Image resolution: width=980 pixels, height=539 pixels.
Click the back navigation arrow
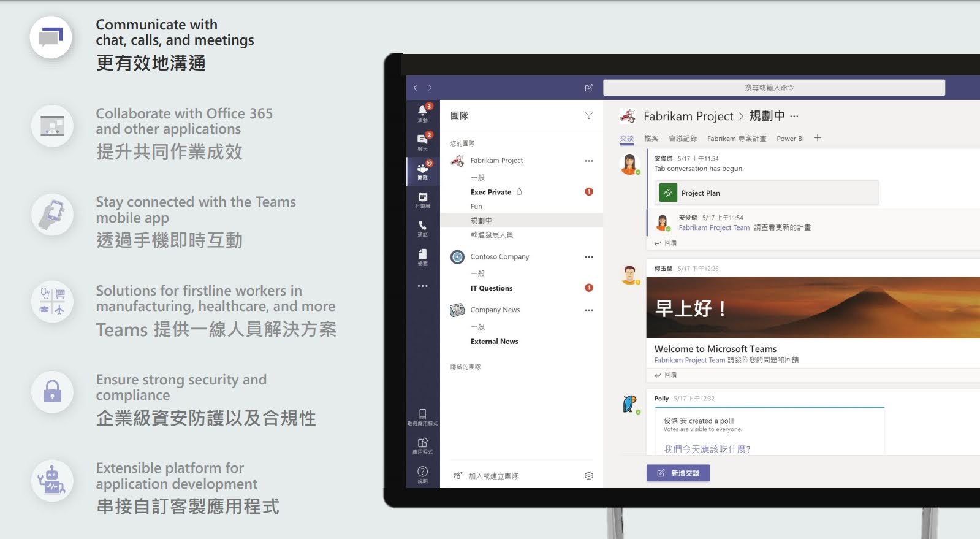click(x=416, y=88)
